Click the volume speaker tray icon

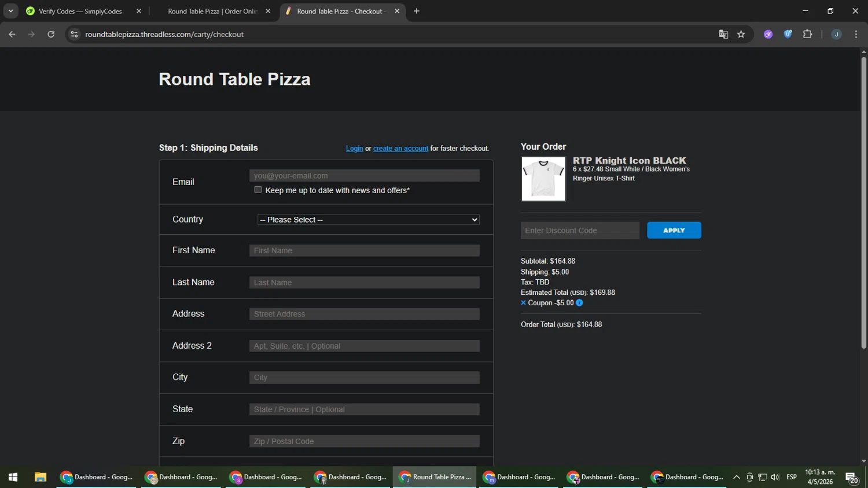775,477
